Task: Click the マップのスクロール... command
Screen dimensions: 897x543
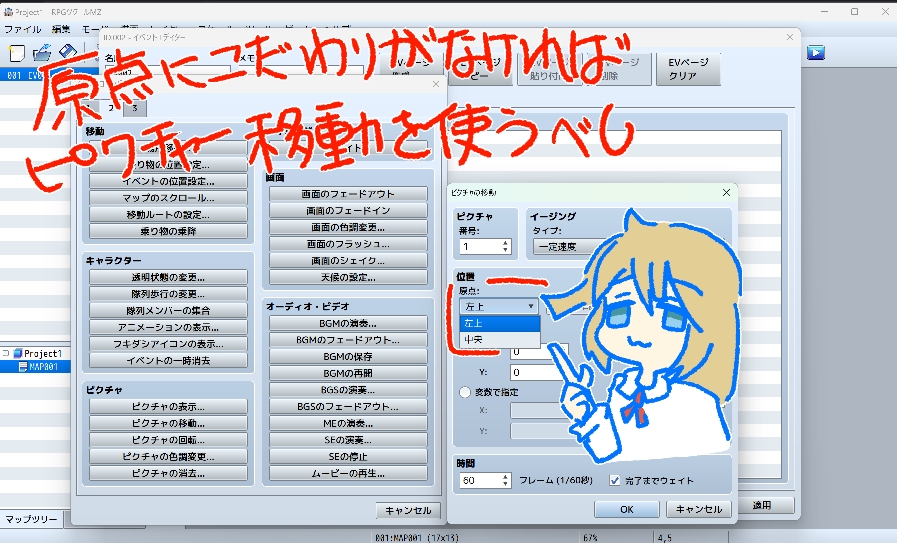Action: click(x=168, y=198)
